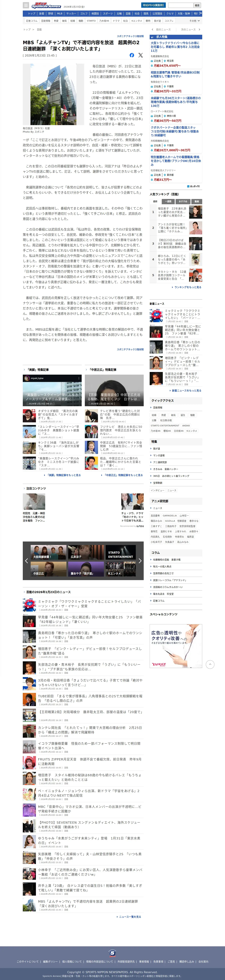This screenshot has height=980, width=225.
Task: Share the article on X
Action: (141, 55)
